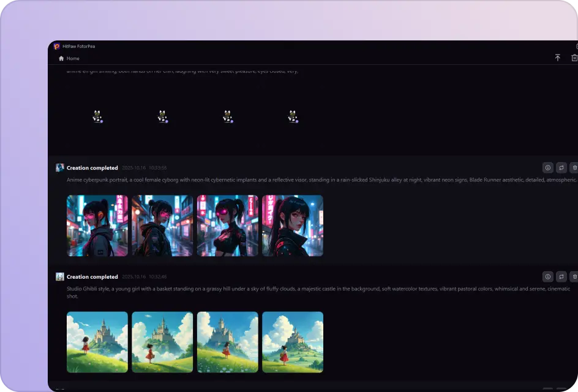Regenerate the cyberpunk portrait creation
Screen dimensions: 578x392
click(x=561, y=167)
